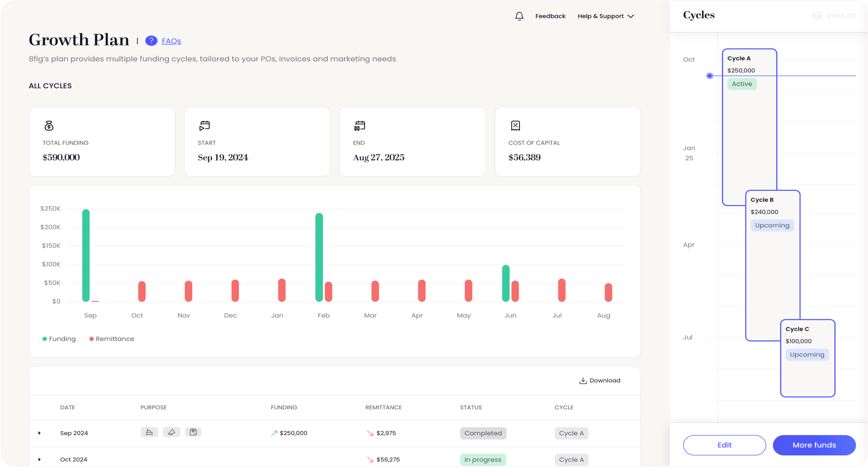The height and width of the screenshot is (467, 868).
Task: Click the PURPOSE column header
Action: pyautogui.click(x=154, y=407)
